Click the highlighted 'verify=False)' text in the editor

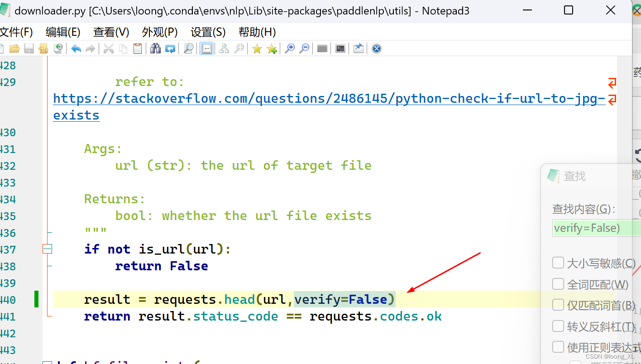click(344, 299)
